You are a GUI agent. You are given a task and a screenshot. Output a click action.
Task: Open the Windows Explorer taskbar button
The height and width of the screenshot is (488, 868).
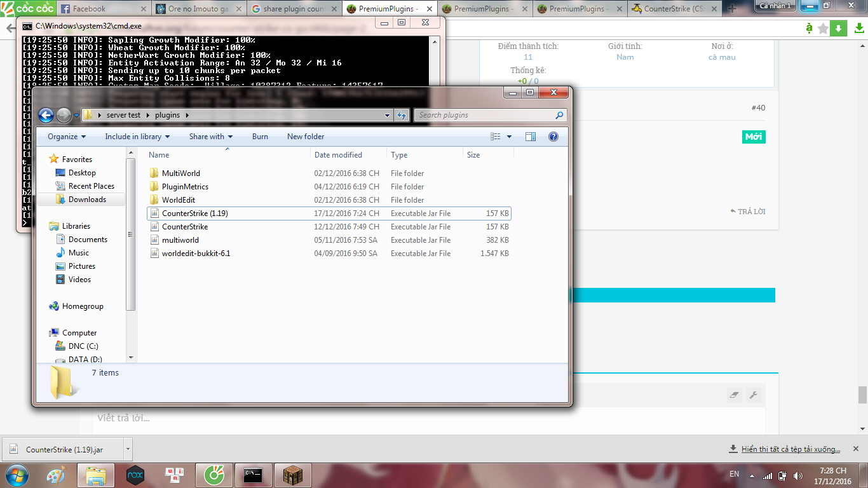tap(95, 475)
